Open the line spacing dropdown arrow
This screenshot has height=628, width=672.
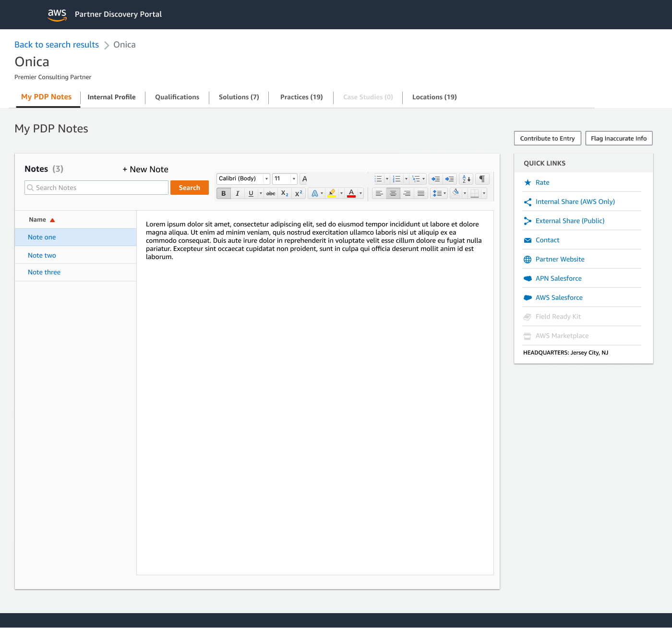click(x=444, y=193)
